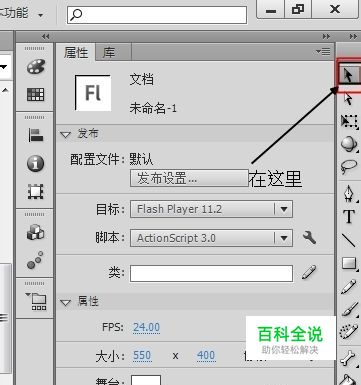The height and width of the screenshot is (385, 361).
Task: Select the Pencil tool
Action: point(349,287)
